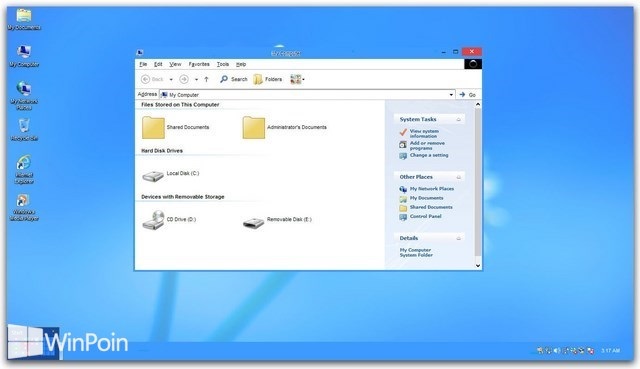Go up one folder level

click(x=207, y=79)
